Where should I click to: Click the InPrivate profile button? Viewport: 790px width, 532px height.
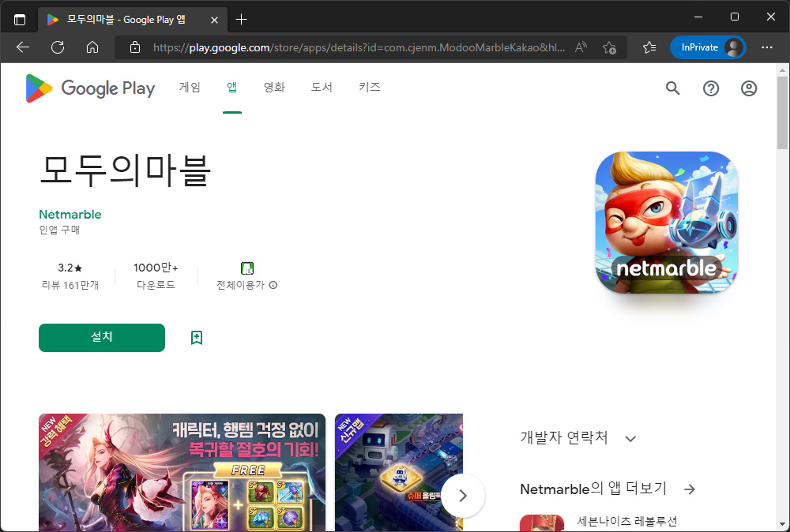coord(708,47)
